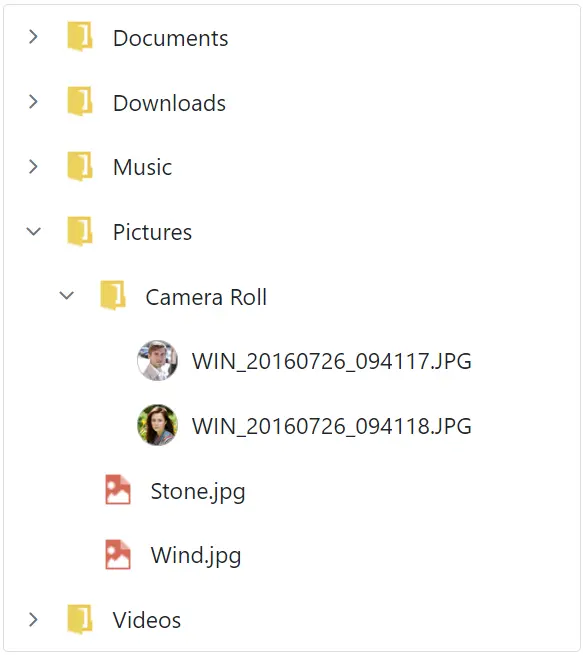Open the WIN_20160726_094118.JPG thumbnail photo

(157, 425)
